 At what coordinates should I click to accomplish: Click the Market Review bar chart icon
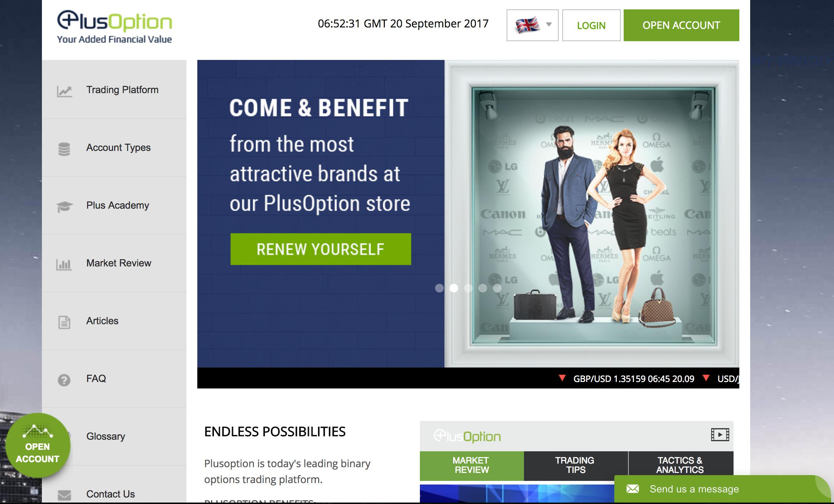point(64,264)
